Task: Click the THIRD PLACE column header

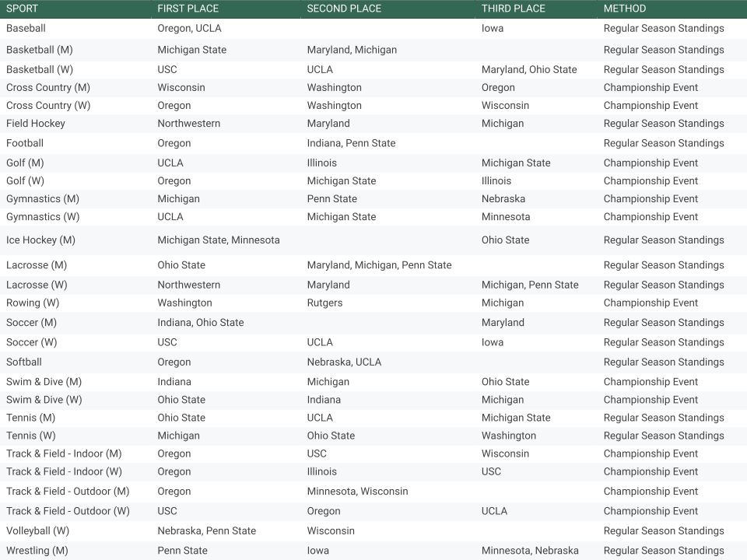Action: click(513, 9)
